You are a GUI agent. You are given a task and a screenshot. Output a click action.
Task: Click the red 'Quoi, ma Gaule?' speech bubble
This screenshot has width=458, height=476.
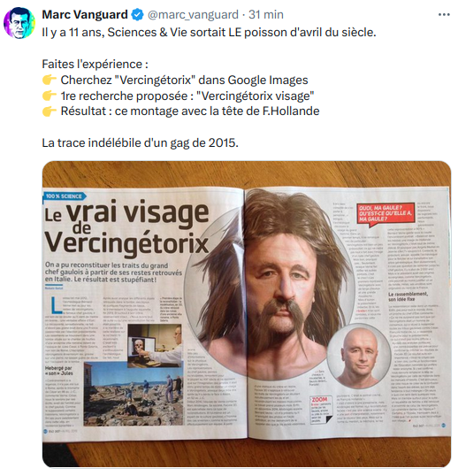(x=385, y=214)
